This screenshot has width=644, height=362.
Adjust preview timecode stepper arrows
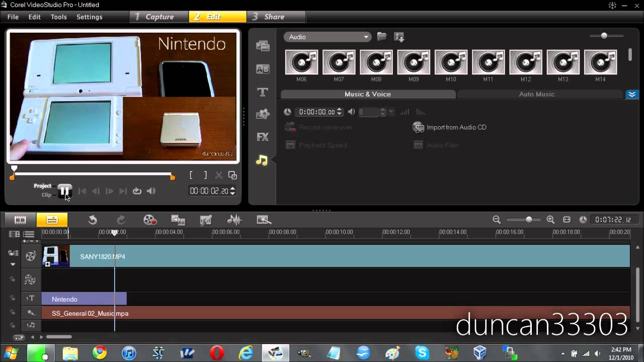point(232,191)
